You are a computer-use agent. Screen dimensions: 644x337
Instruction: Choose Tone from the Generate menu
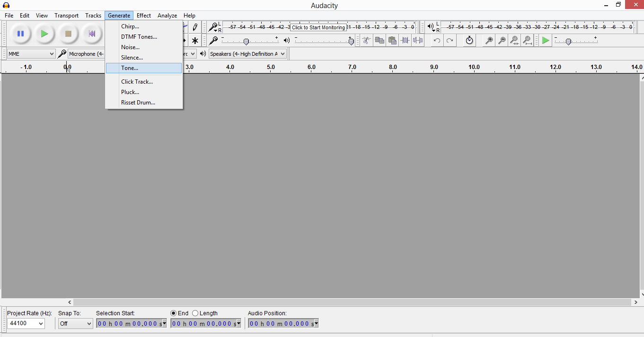(x=129, y=68)
